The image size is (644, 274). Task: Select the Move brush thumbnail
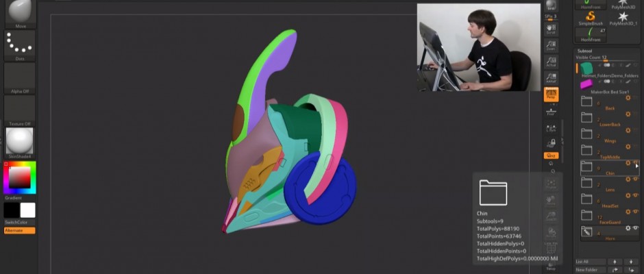tap(20, 11)
